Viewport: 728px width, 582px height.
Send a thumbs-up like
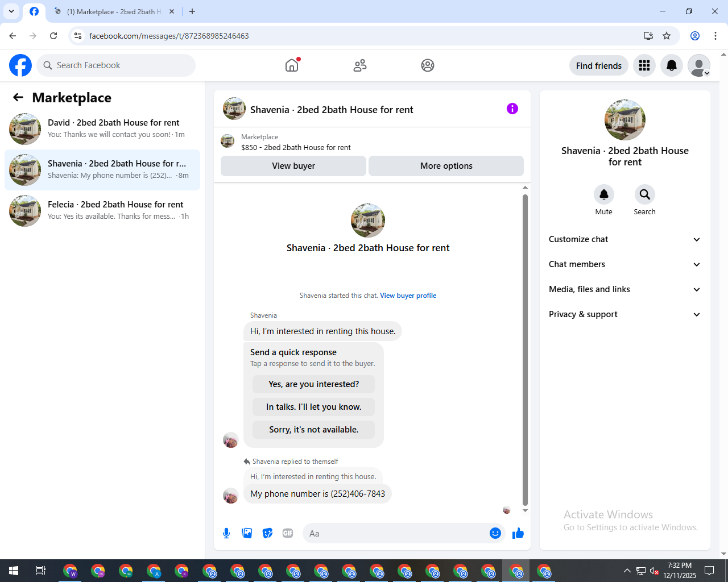point(518,533)
